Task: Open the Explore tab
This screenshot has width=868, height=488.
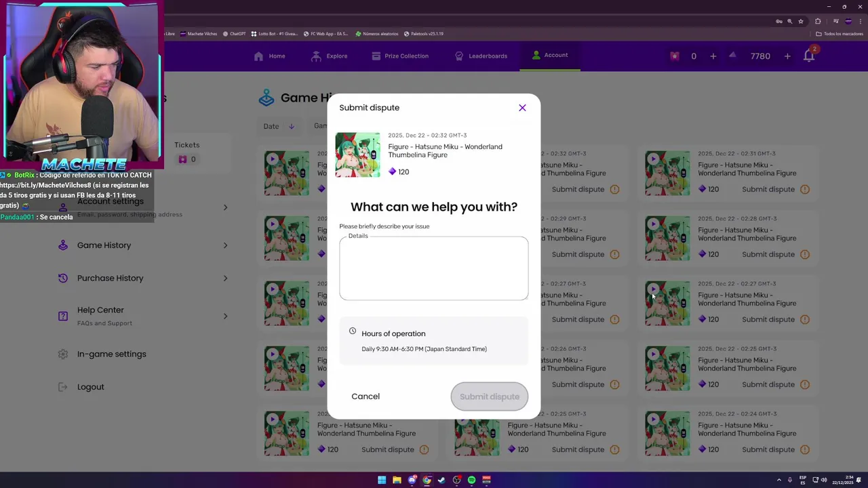Action: [x=329, y=56]
